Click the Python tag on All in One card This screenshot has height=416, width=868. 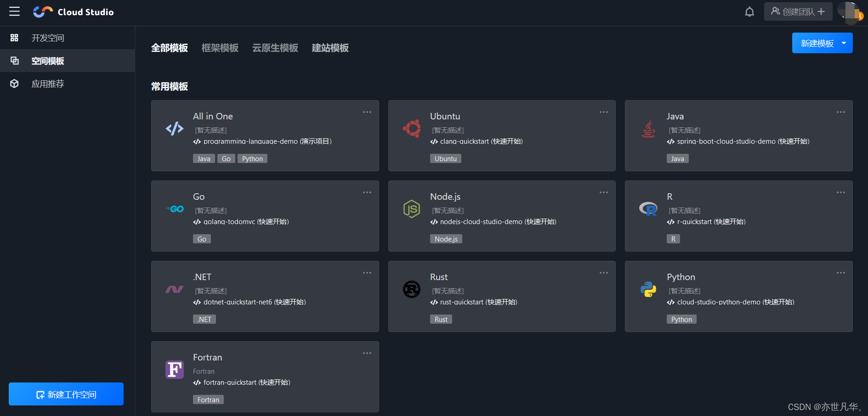pos(252,158)
